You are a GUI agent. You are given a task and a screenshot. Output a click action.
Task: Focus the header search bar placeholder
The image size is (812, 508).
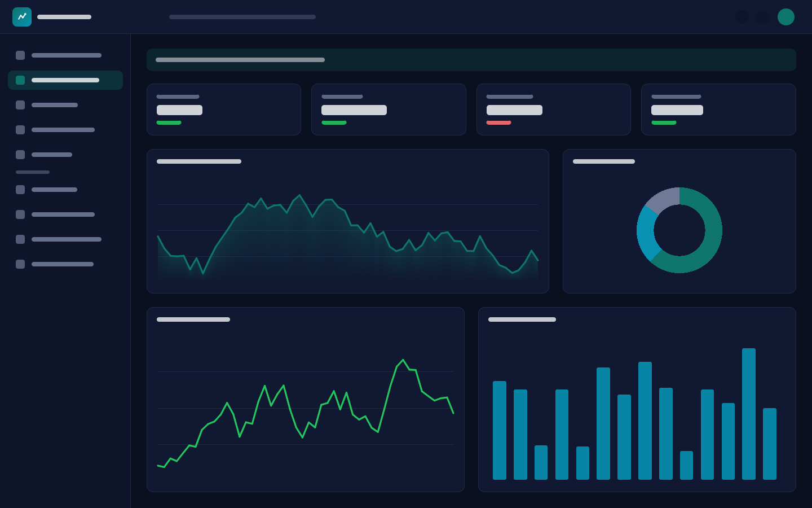pyautogui.click(x=242, y=17)
